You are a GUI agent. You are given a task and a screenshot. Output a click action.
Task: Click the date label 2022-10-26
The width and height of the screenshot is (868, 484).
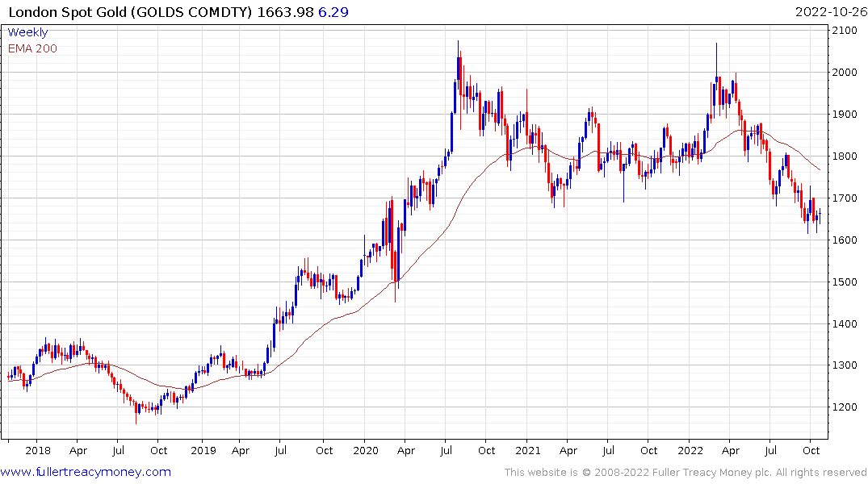831,12
